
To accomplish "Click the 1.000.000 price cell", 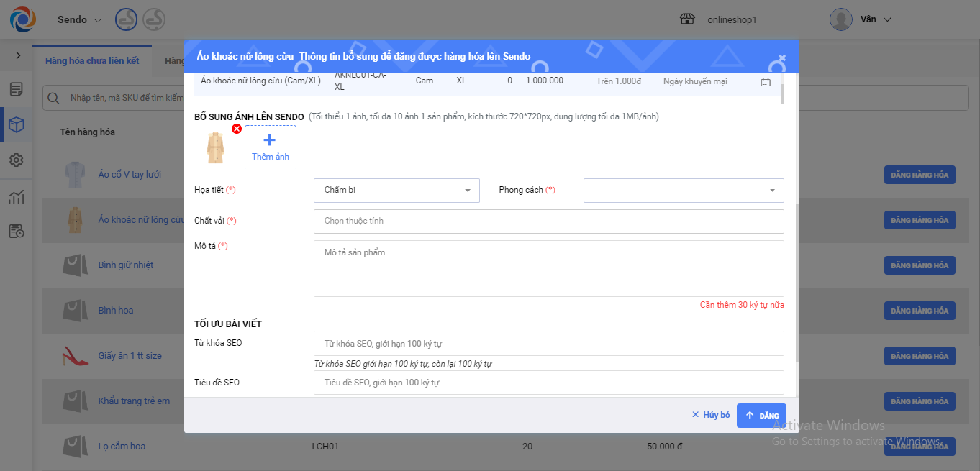I will [x=545, y=81].
